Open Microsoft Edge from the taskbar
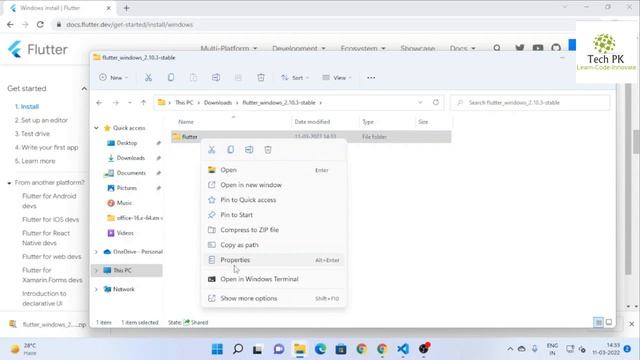640x360 pixels. [x=320, y=349]
